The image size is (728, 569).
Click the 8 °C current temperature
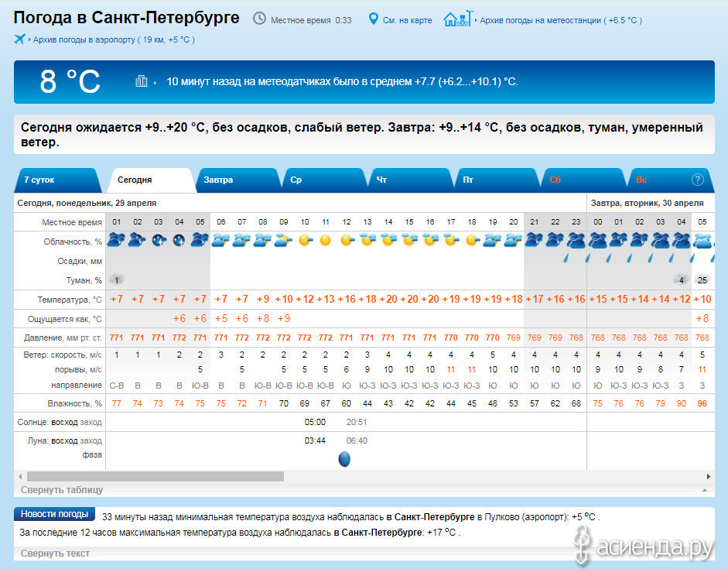70,81
